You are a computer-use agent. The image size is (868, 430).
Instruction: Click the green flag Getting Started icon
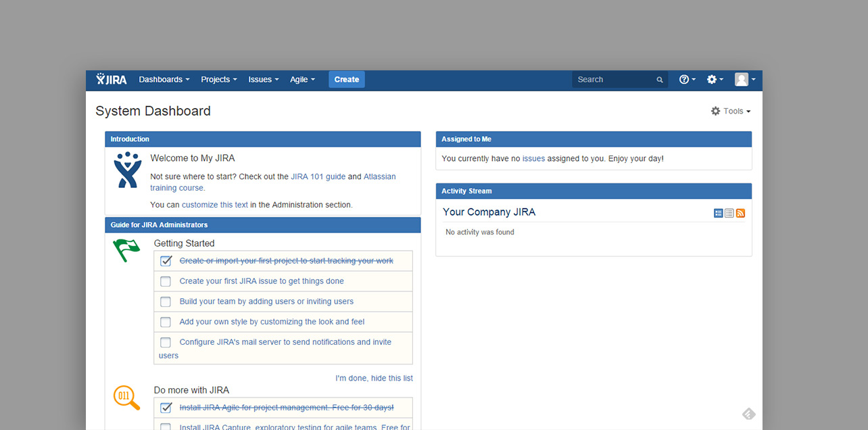point(126,250)
